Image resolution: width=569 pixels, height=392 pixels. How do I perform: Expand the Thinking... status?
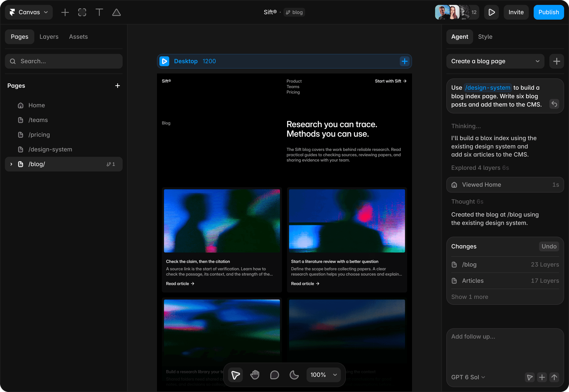tap(466, 126)
